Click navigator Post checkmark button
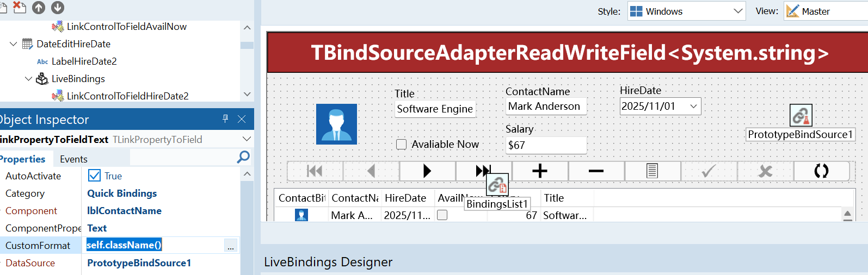This screenshot has height=275, width=868. tap(709, 171)
